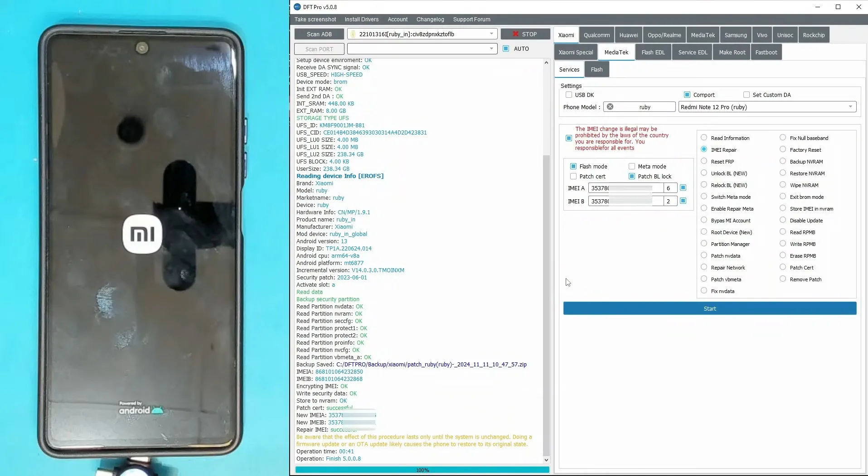Uncheck the IMEI legal warning checkbox
This screenshot has height=476, width=868.
(569, 138)
